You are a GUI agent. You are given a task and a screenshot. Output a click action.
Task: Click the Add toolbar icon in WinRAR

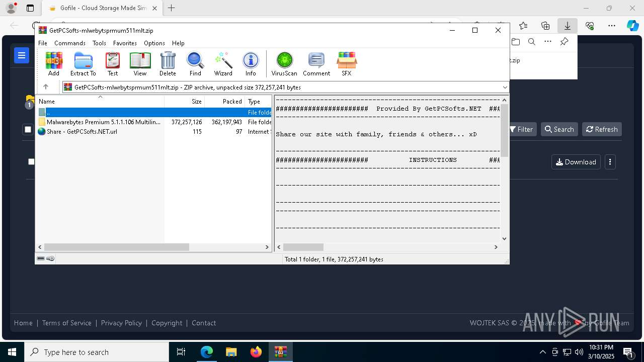pyautogui.click(x=54, y=64)
